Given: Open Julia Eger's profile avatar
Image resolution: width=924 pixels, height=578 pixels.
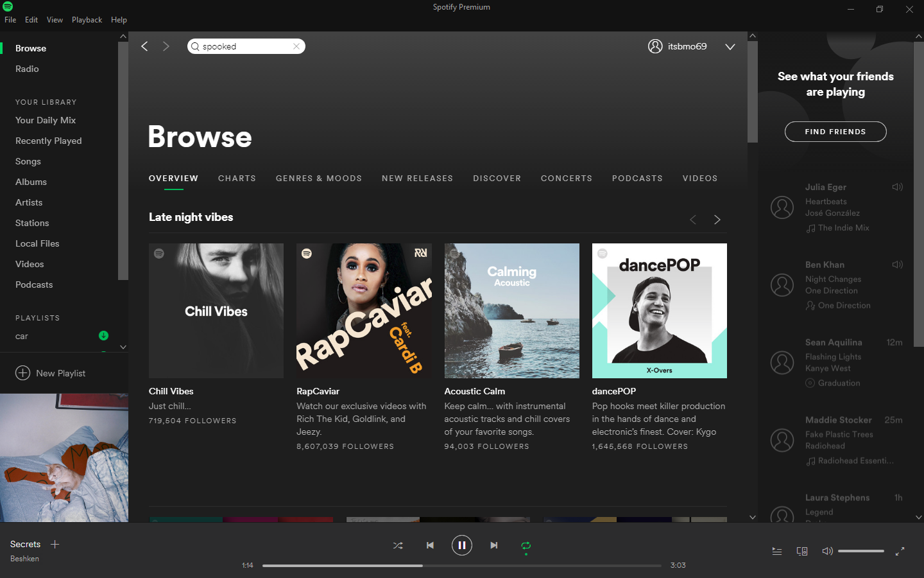Looking at the screenshot, I should 782,207.
